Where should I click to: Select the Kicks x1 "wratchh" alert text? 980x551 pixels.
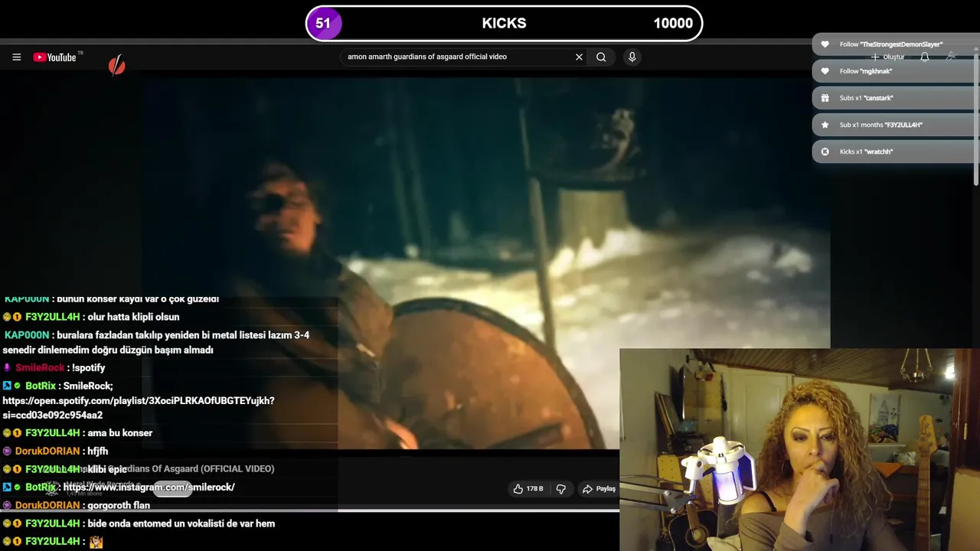(x=866, y=152)
